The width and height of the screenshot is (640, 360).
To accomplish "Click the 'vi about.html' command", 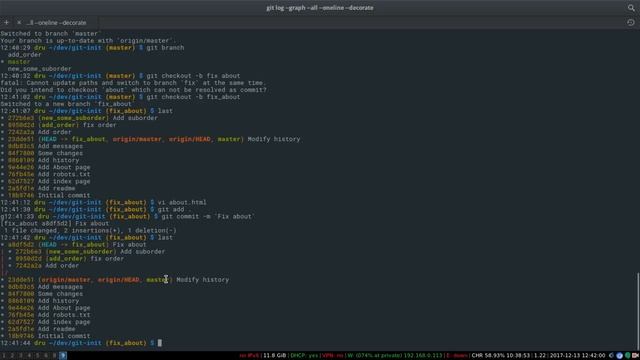I will pos(182,202).
